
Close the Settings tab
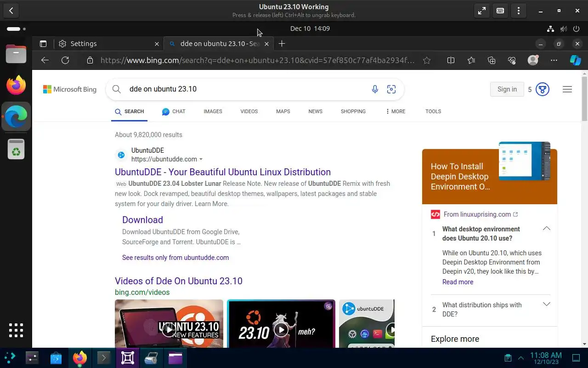pyautogui.click(x=157, y=44)
